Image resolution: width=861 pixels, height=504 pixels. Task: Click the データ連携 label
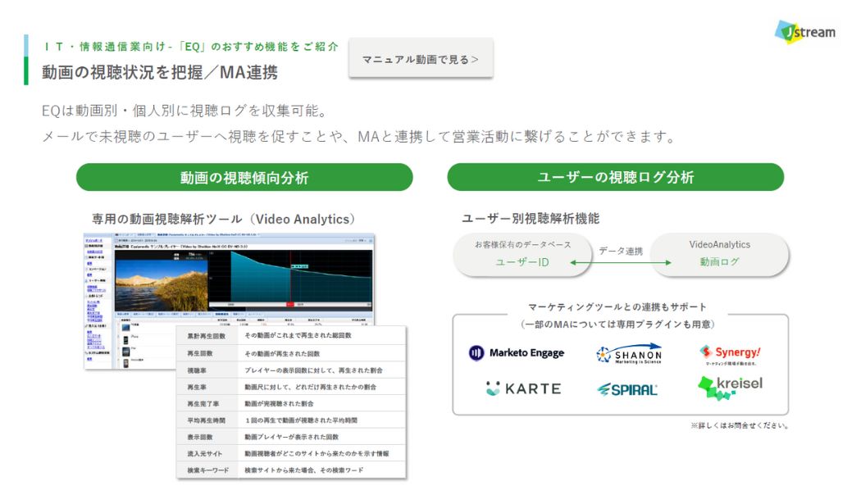621,250
